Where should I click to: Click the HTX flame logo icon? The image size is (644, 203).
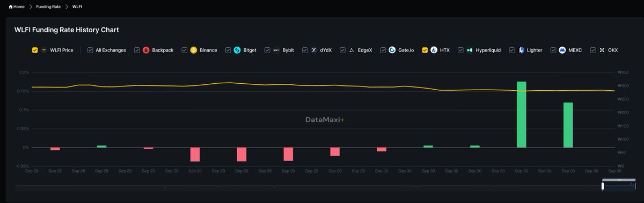(434, 50)
